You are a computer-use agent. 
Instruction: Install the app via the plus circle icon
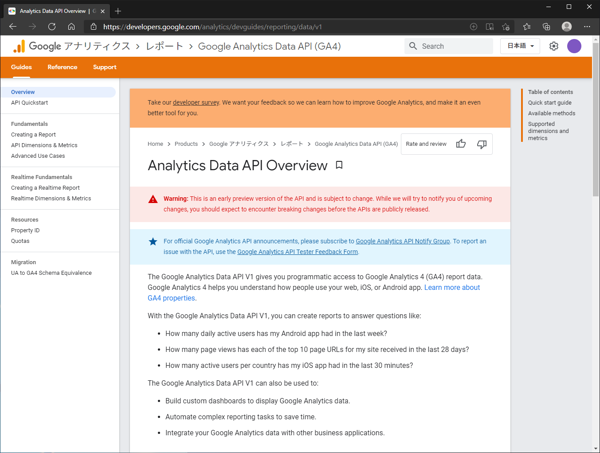pos(473,27)
